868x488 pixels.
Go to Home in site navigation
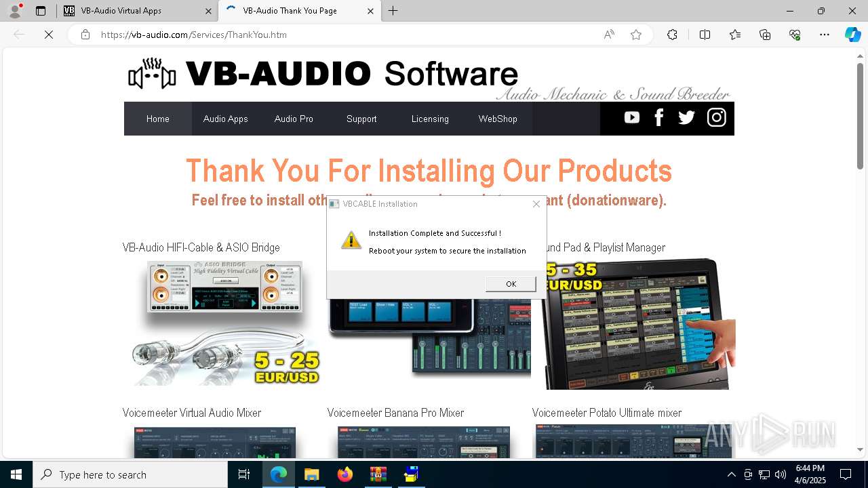click(x=158, y=119)
